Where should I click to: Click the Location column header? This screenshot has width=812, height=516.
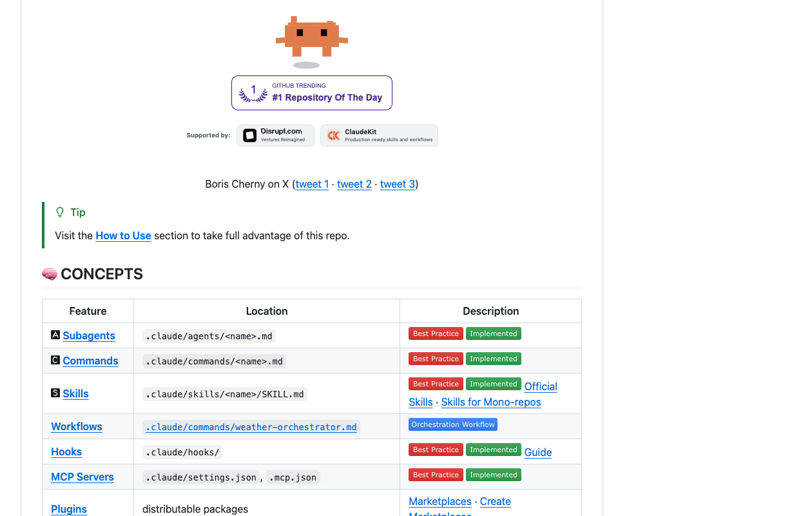267,311
